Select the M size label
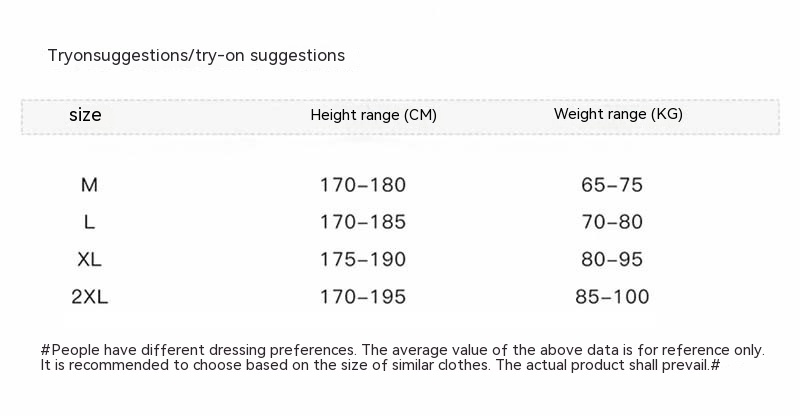800x416 pixels. 89,185
